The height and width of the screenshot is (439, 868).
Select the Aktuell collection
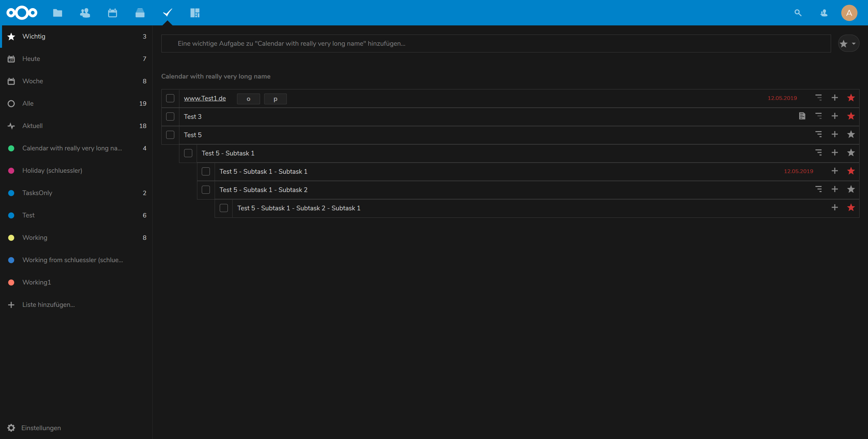pos(76,126)
